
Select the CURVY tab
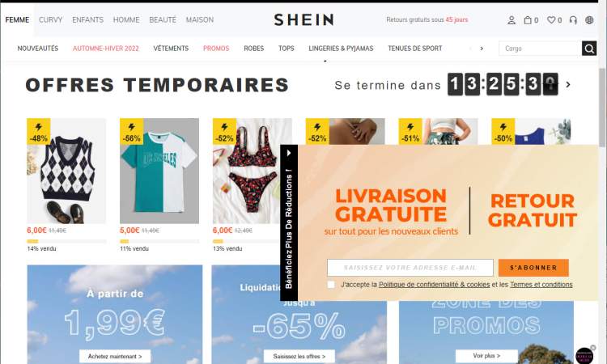click(x=51, y=19)
